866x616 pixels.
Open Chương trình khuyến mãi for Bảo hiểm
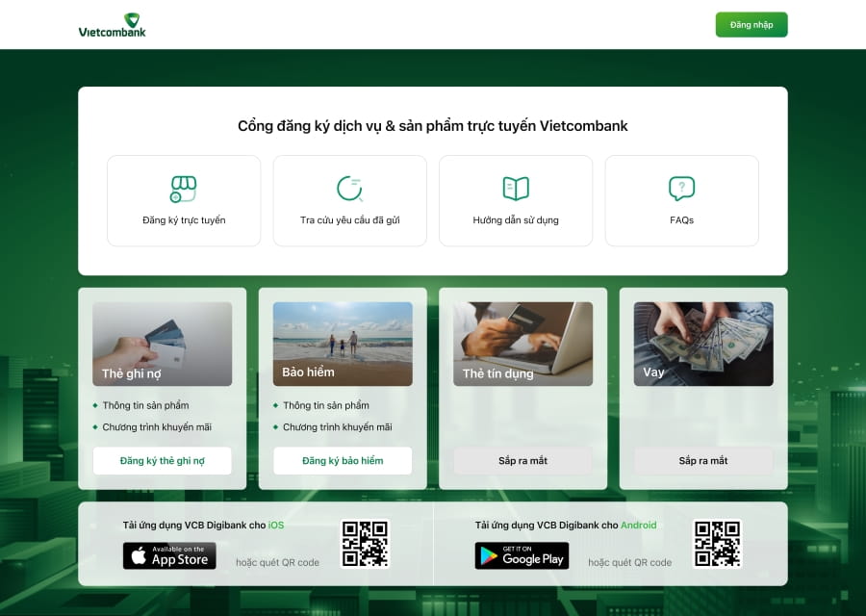[337, 427]
